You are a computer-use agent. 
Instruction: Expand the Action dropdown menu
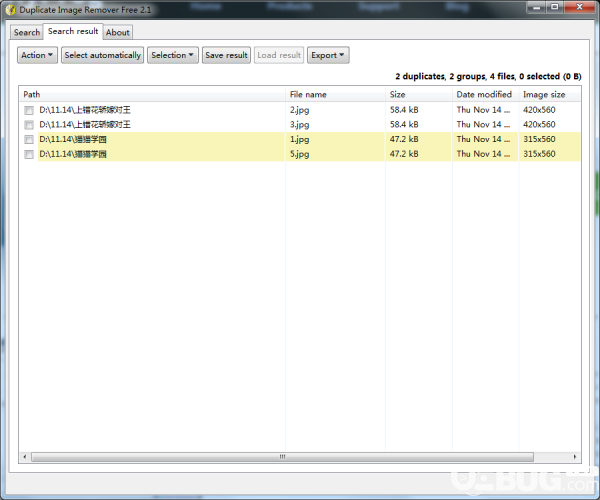click(37, 55)
